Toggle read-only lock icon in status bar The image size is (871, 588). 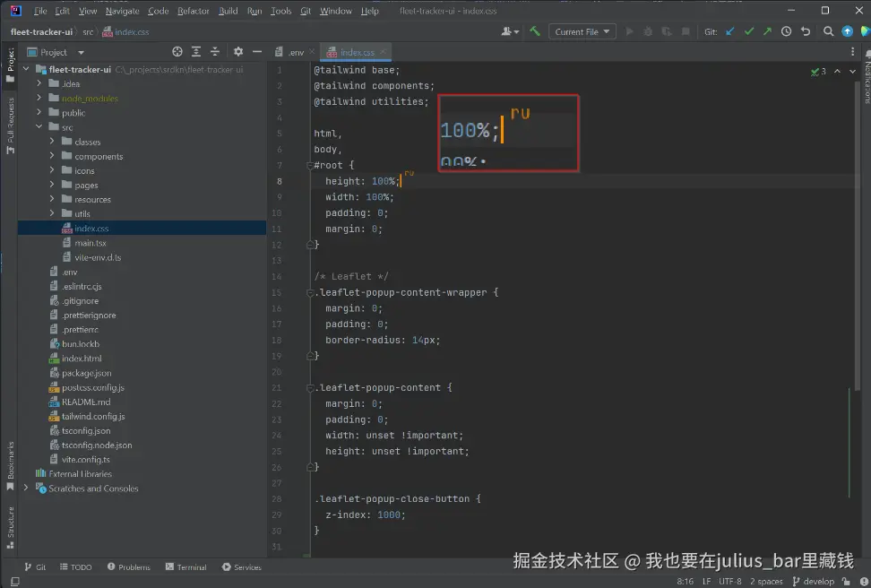pyautogui.click(x=845, y=582)
